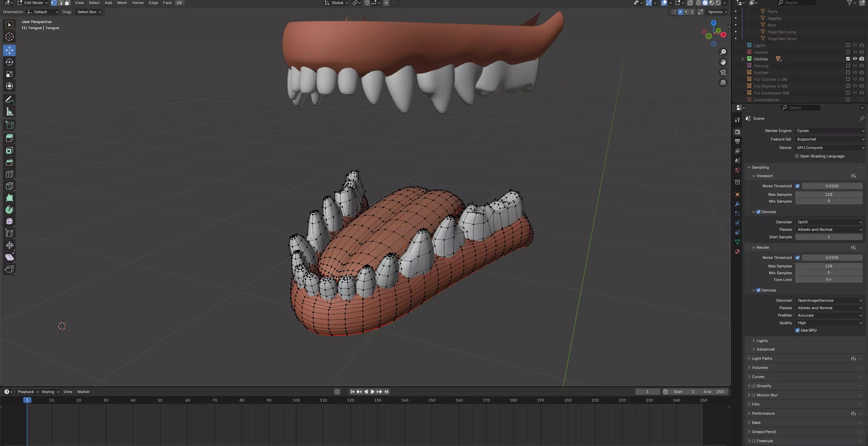Expand the Light Paths panel
868x446 pixels.
[x=762, y=358]
